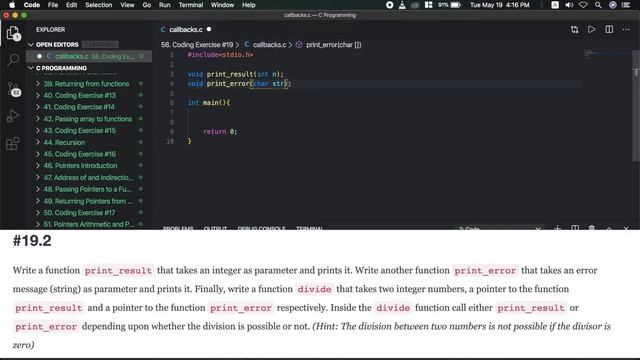This screenshot has height=360, width=640.
Task: Click the void print_result(int n) declaration
Action: 236,74
